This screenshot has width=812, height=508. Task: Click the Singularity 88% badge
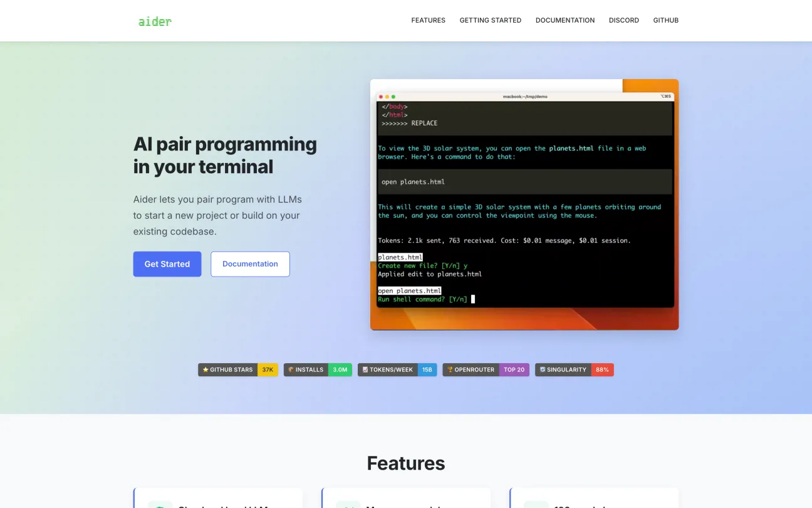click(575, 369)
